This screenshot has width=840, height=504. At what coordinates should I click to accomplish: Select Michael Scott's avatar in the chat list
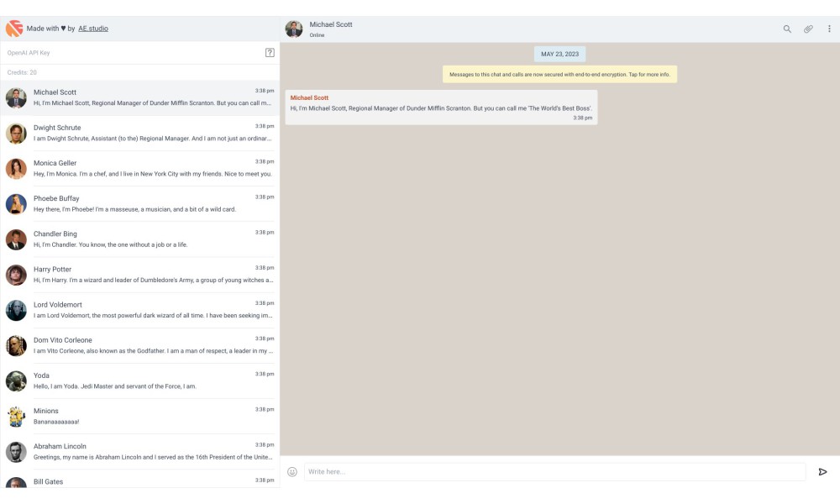16,98
